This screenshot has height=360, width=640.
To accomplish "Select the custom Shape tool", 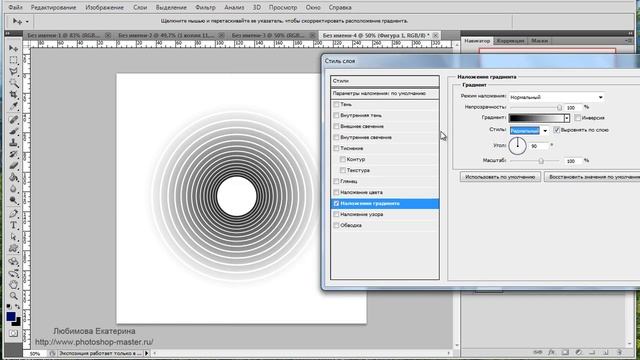I will 13,248.
